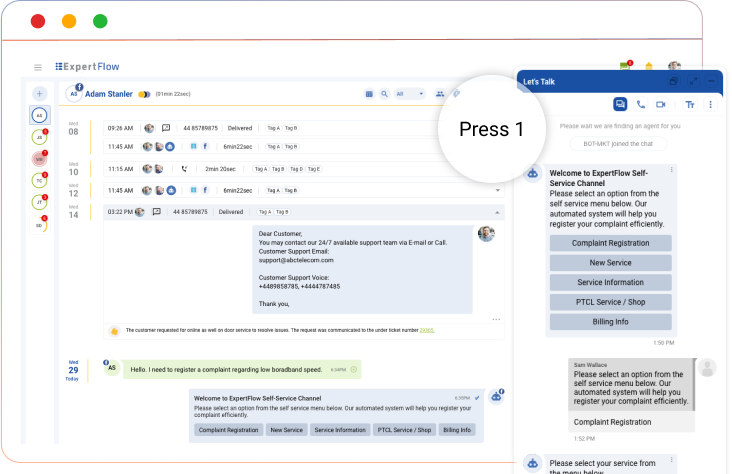Click bot avatar beside Welcome self-service message

(x=496, y=397)
